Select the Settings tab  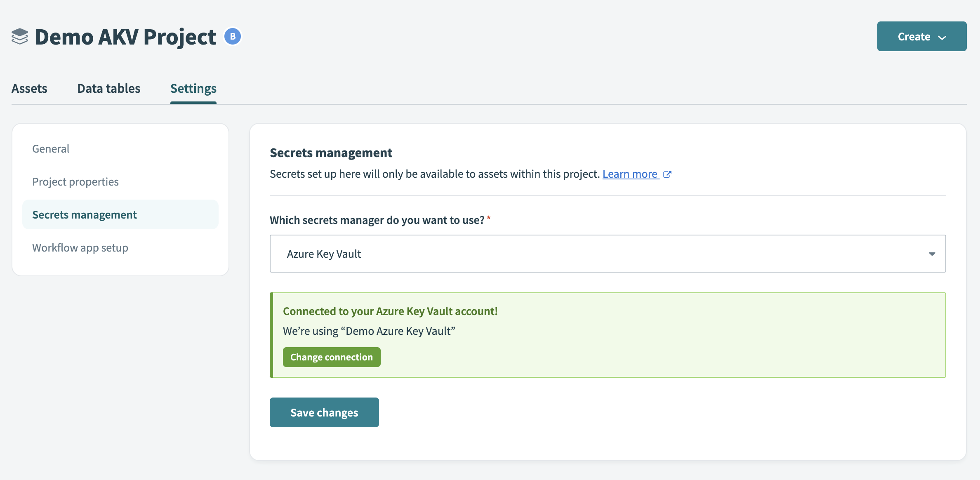[x=193, y=89]
